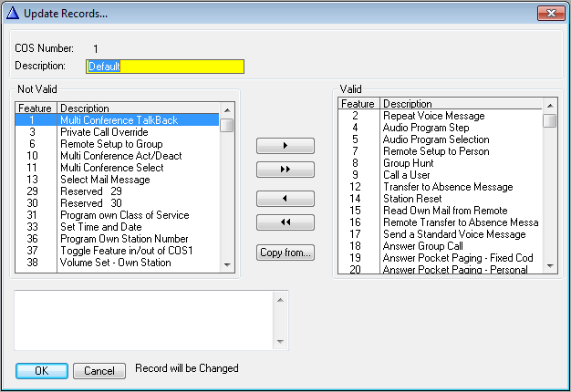571x392 pixels.
Task: Click the Description field containing Default
Action: 165,67
